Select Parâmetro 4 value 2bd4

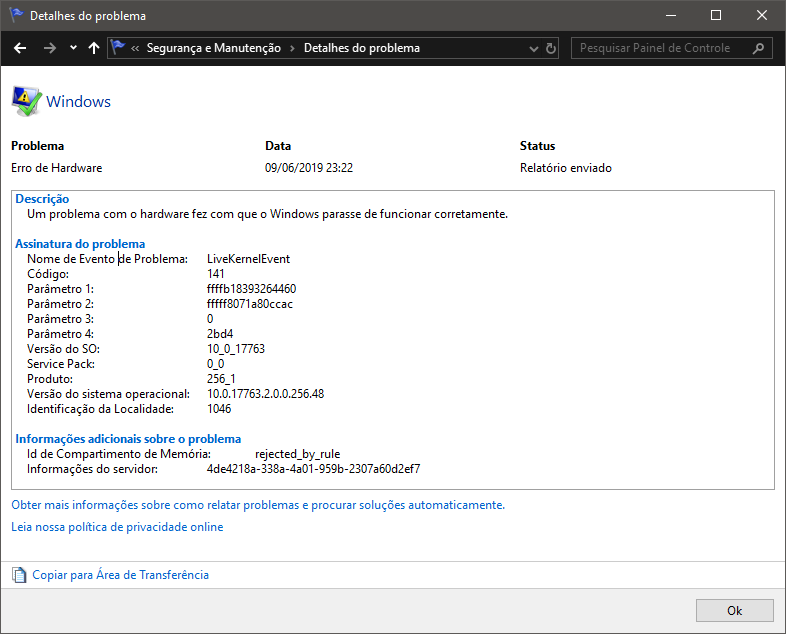(220, 334)
